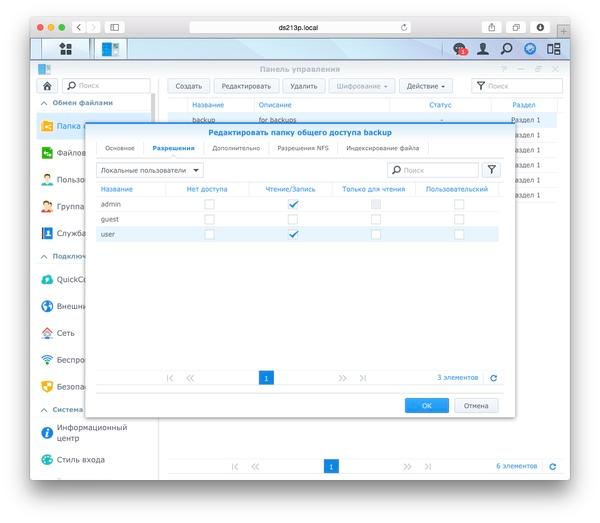Check Пользовательский for admin
600x523 pixels.
(459, 204)
